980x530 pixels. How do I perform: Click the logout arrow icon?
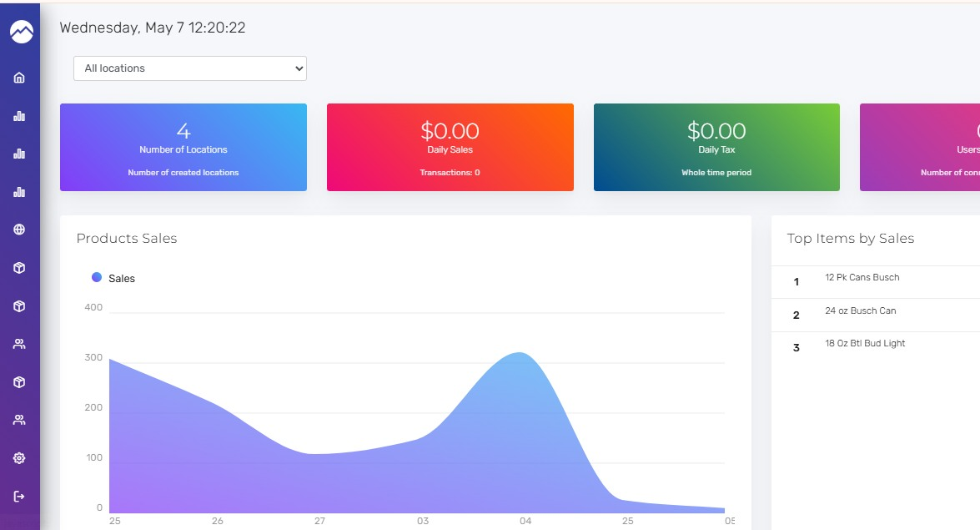coord(19,497)
